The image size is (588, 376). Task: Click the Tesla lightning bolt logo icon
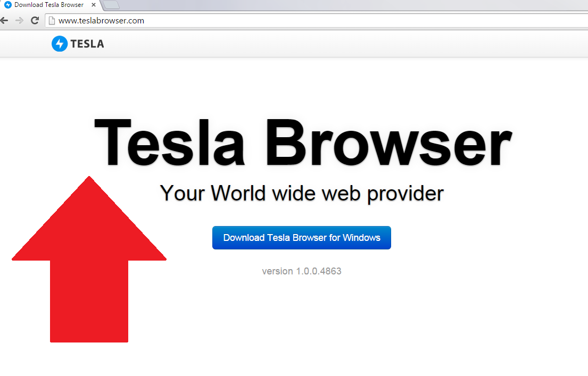click(59, 44)
